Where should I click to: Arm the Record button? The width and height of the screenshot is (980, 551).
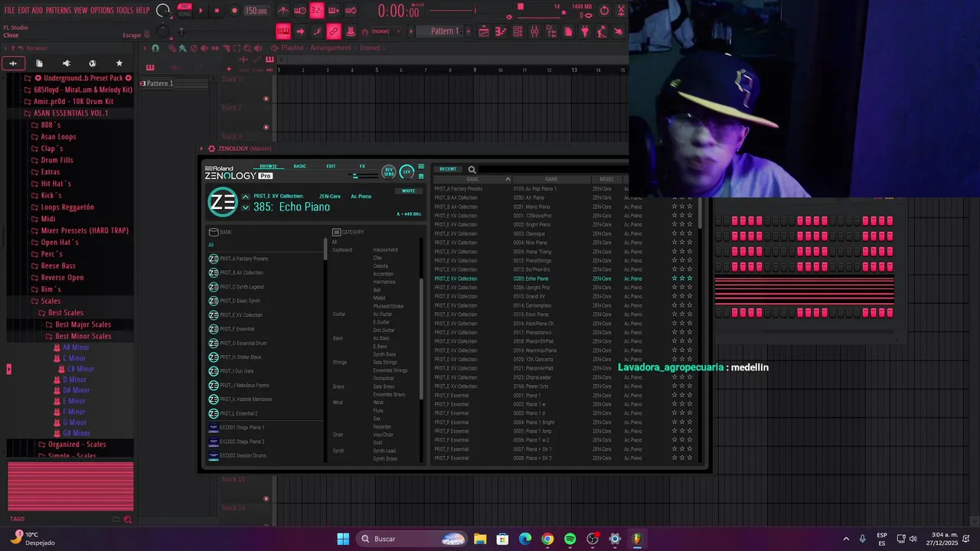[x=234, y=11]
